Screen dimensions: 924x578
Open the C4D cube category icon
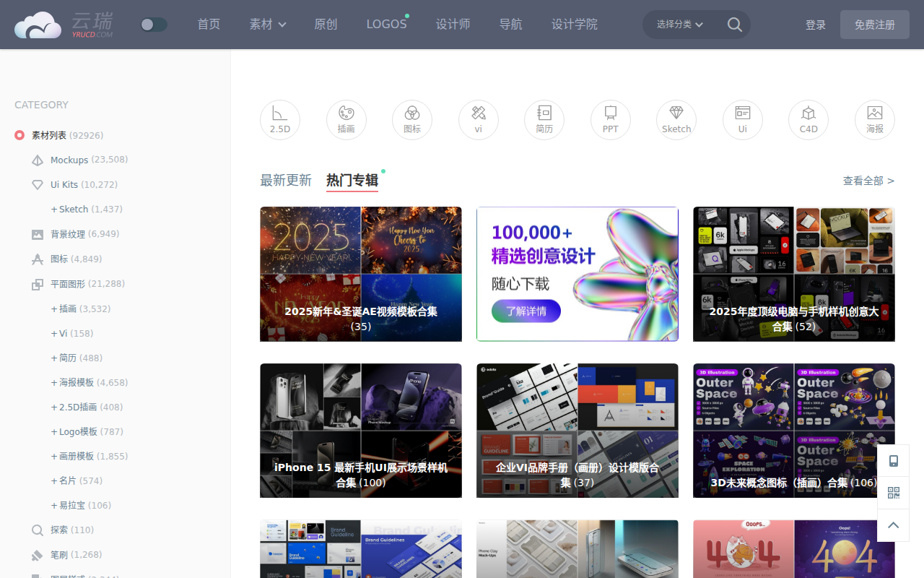coord(808,120)
